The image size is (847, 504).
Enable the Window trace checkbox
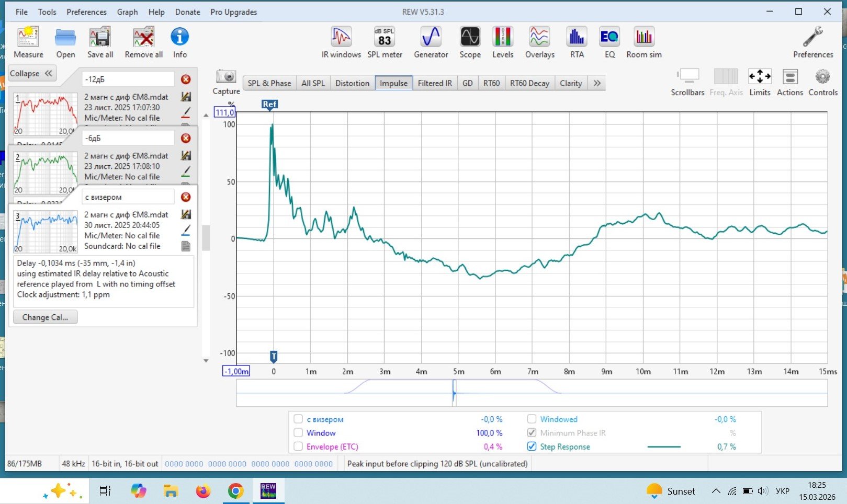298,432
